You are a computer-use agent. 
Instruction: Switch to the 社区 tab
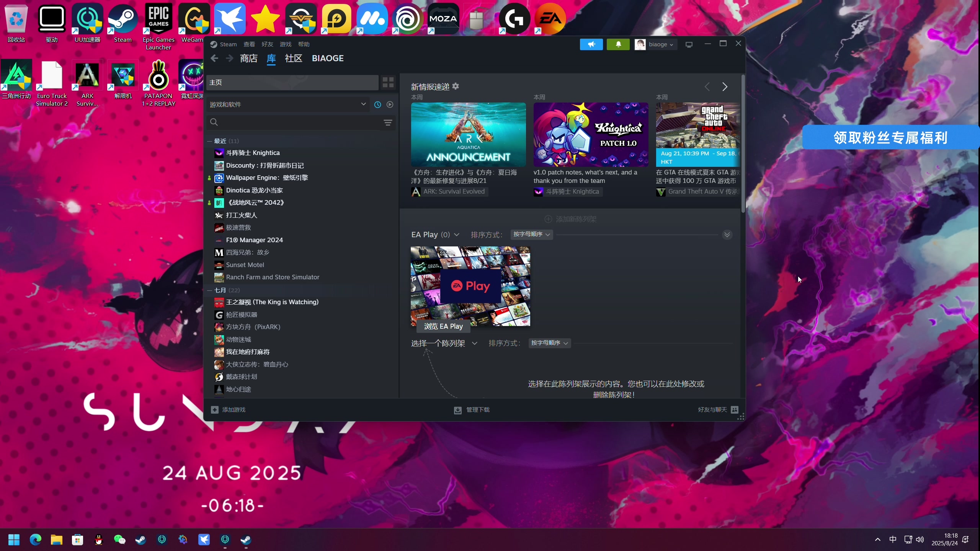[x=294, y=58]
